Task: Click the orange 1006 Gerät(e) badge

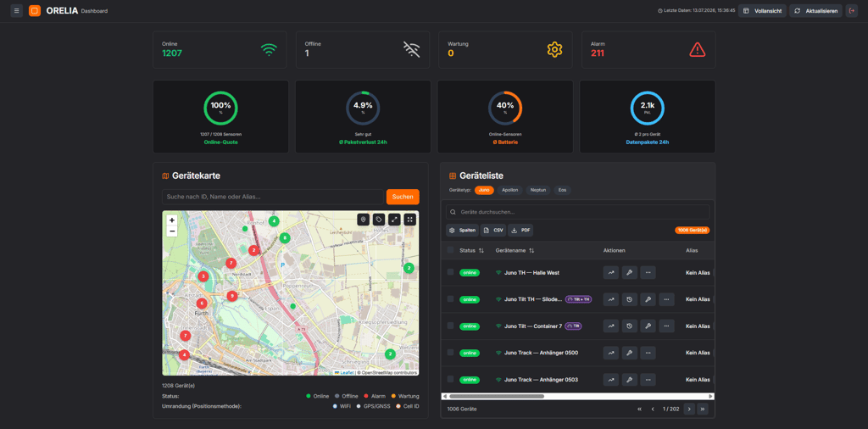Action: click(692, 231)
